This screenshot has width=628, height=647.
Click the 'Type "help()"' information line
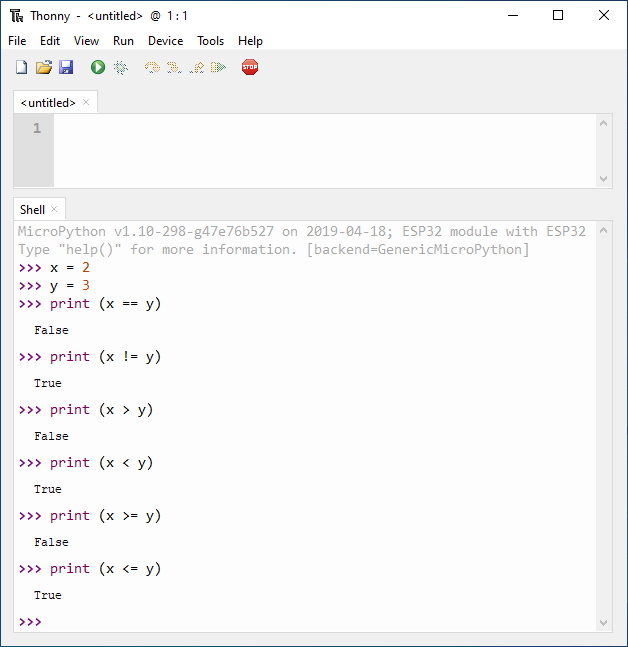click(x=273, y=249)
